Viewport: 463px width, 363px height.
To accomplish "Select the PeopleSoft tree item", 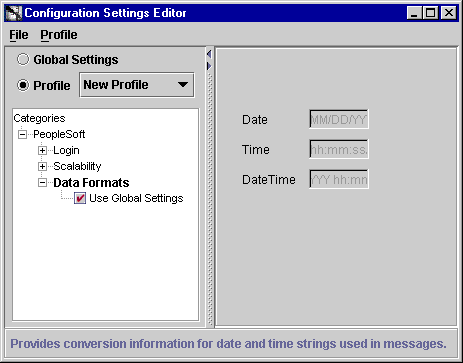I will click(x=59, y=134).
